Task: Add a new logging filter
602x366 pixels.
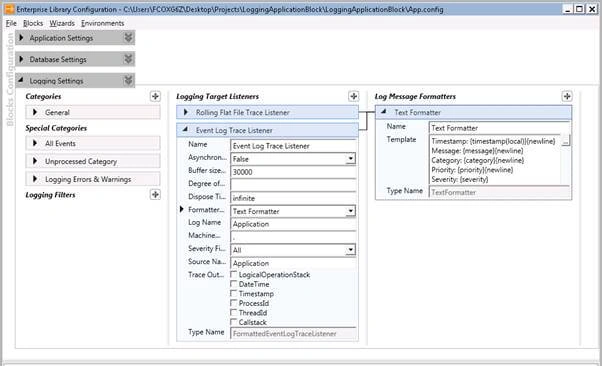Action: pos(155,194)
